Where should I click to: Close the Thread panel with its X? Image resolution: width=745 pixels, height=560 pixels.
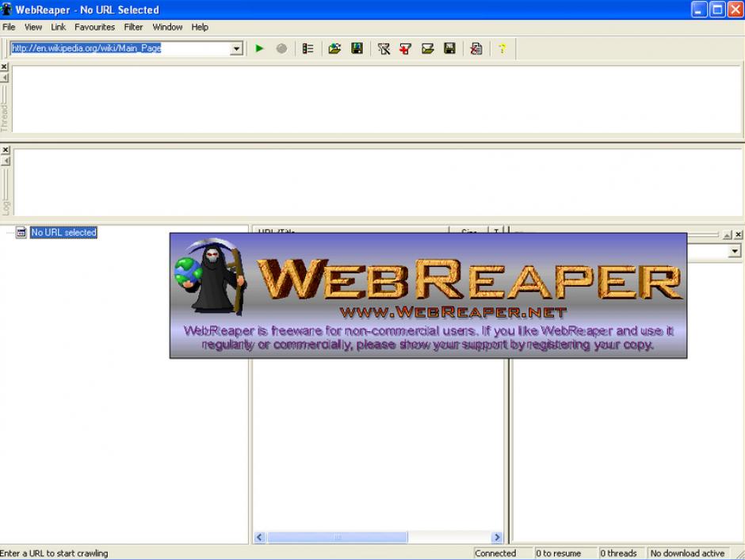(x=4, y=67)
